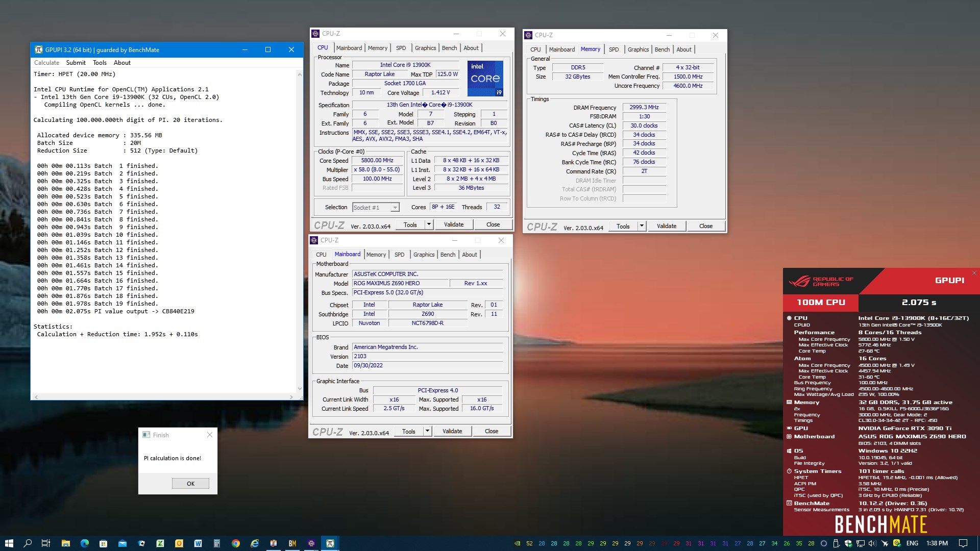The height and width of the screenshot is (551, 980).
Task: Open the Windows Start menu
Action: (x=9, y=543)
